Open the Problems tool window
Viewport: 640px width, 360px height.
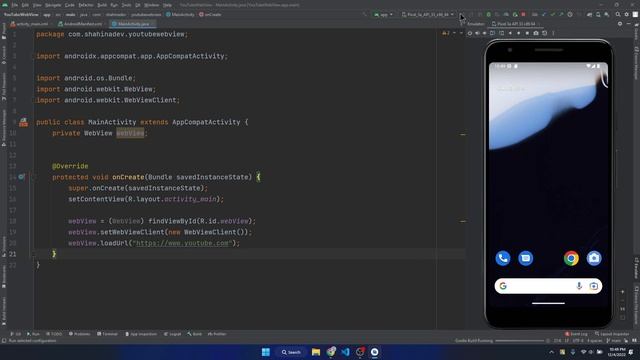[x=79, y=334]
